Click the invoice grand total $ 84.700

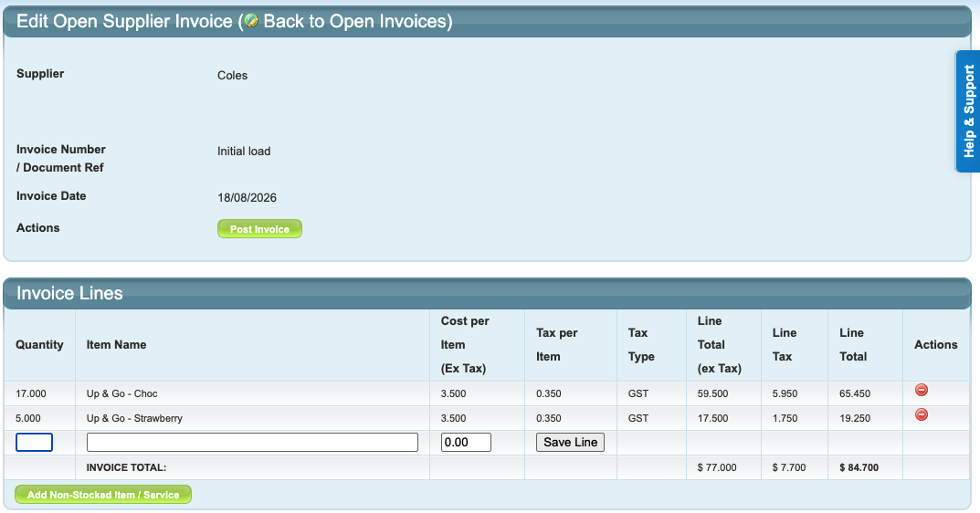(x=859, y=467)
